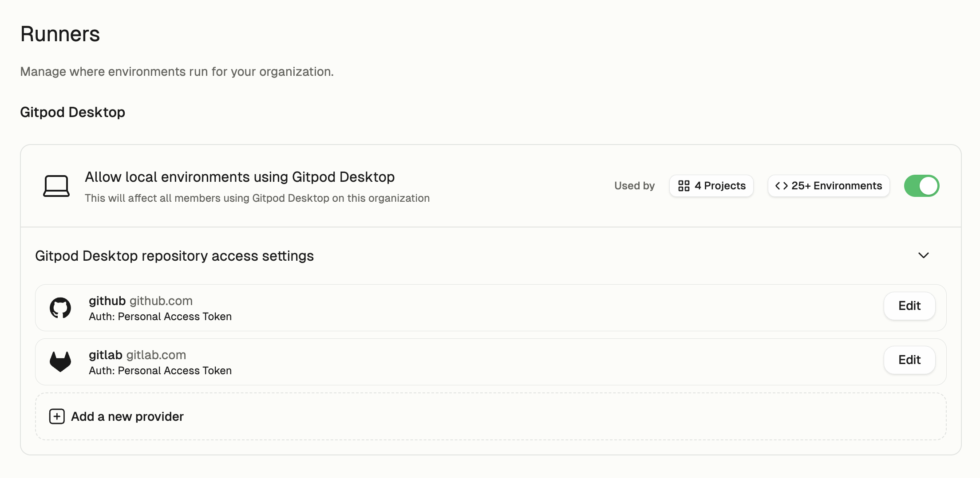Edit the gitlab provider

click(x=909, y=360)
